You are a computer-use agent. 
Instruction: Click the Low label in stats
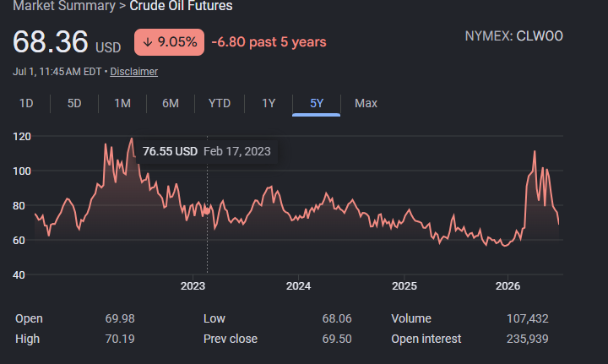point(214,318)
